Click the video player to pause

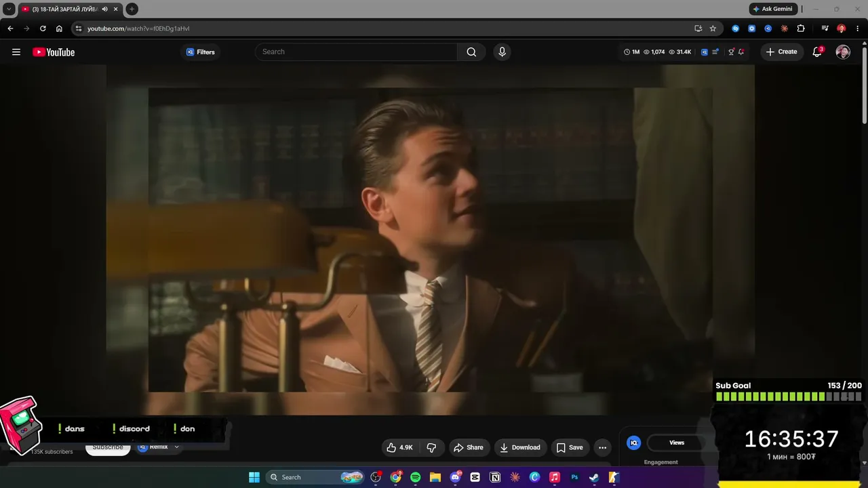[430, 239]
